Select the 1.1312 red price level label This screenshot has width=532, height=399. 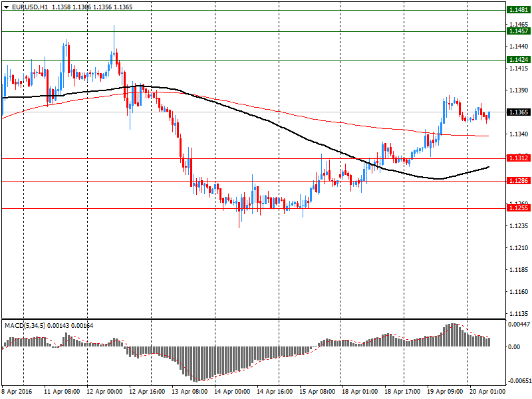519,158
